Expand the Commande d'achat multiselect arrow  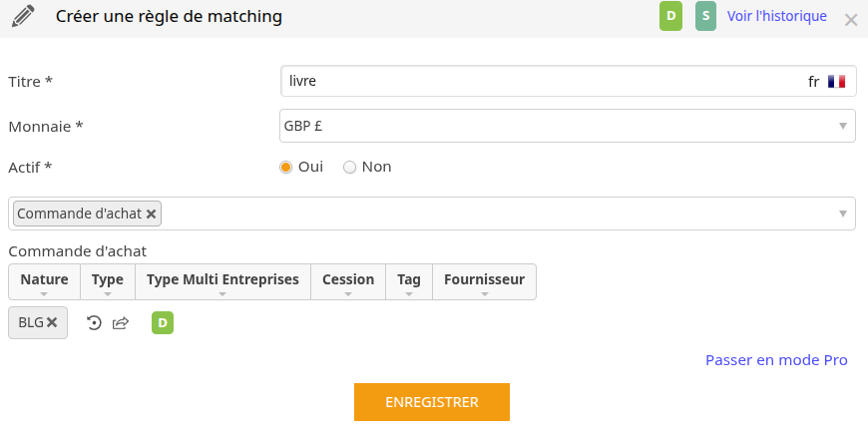(x=842, y=214)
